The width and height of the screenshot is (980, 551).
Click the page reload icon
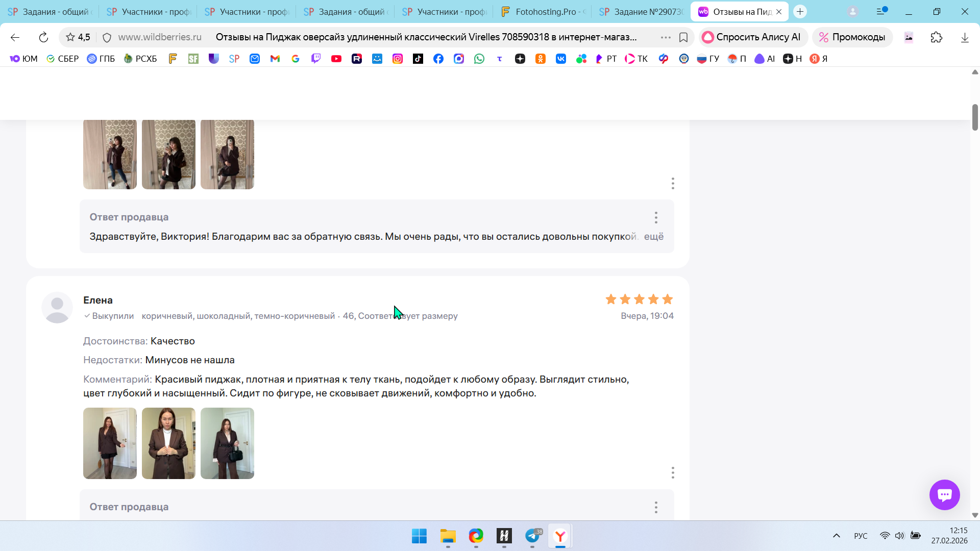(x=43, y=37)
